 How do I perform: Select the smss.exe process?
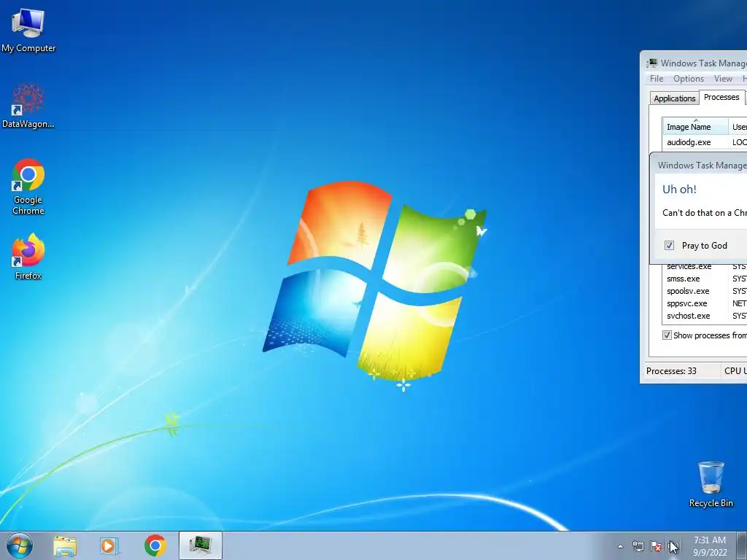coord(683,279)
